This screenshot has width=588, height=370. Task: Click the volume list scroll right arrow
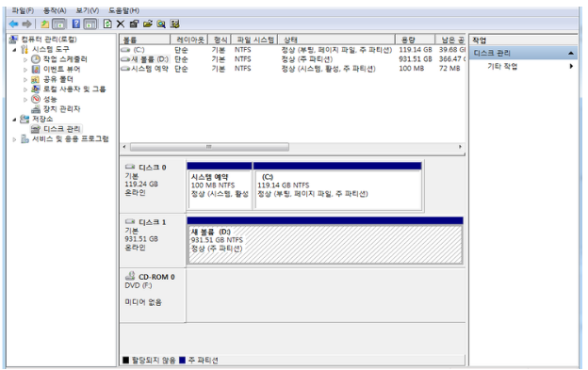coord(460,147)
